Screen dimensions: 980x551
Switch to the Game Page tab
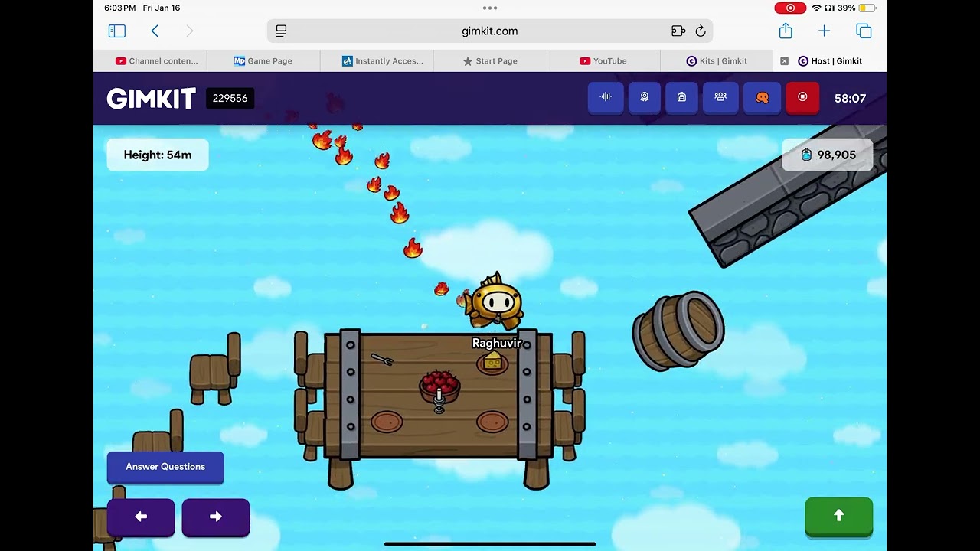click(263, 61)
